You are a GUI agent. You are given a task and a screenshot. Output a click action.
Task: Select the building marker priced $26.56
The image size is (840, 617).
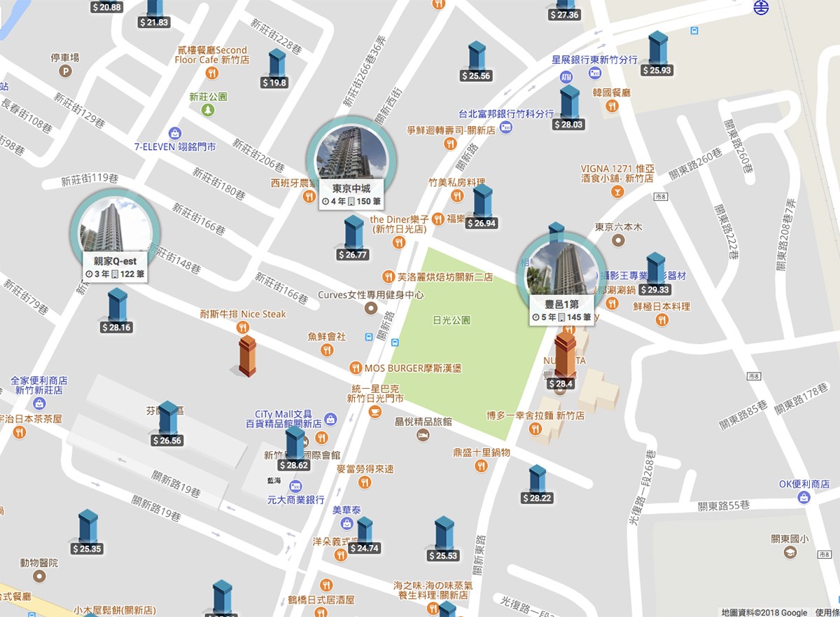tap(167, 424)
